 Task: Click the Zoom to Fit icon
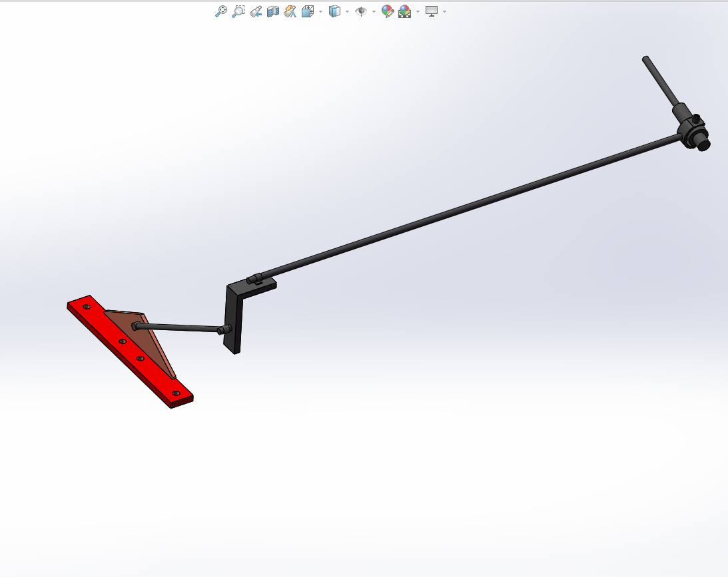click(x=221, y=11)
